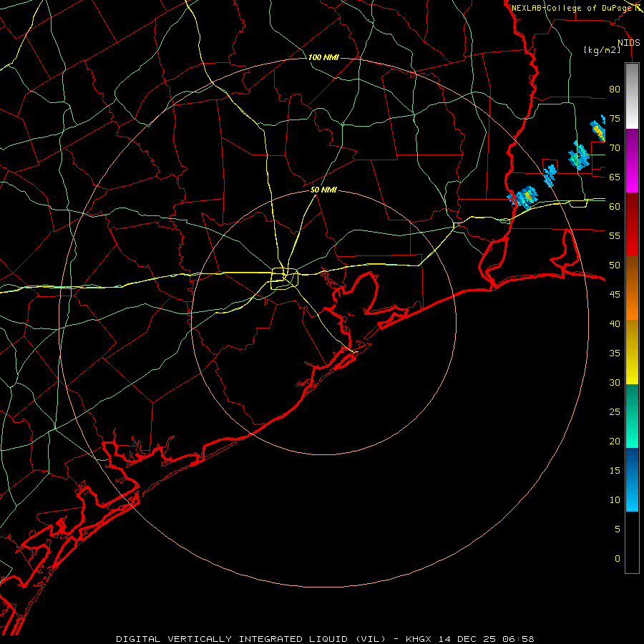Click "DIGITAL VERTICALLY INTEGRATED LIQUID (VIL)" caption
Image resolution: width=644 pixels, height=644 pixels.
coord(251,639)
